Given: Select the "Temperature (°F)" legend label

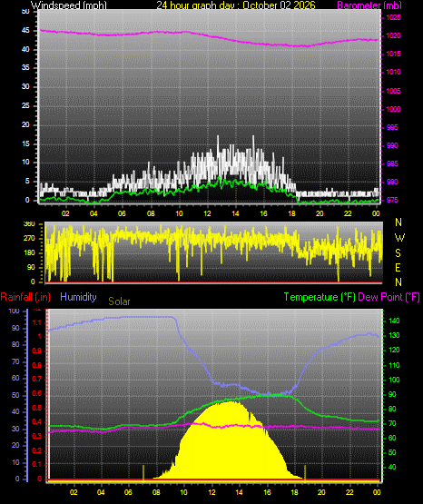Looking at the screenshot, I should [320, 297].
